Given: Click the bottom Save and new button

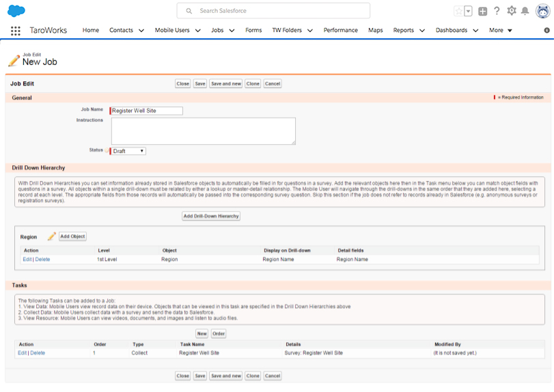Looking at the screenshot, I should pyautogui.click(x=226, y=376).
